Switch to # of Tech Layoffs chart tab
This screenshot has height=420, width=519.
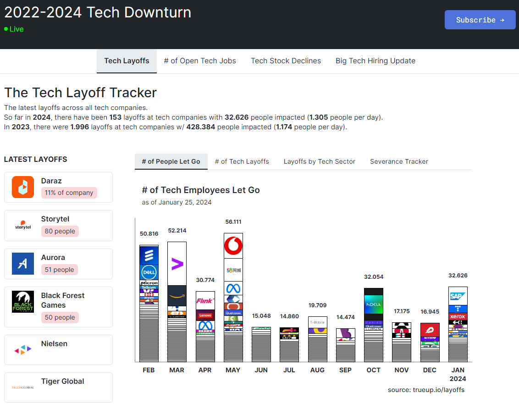242,161
